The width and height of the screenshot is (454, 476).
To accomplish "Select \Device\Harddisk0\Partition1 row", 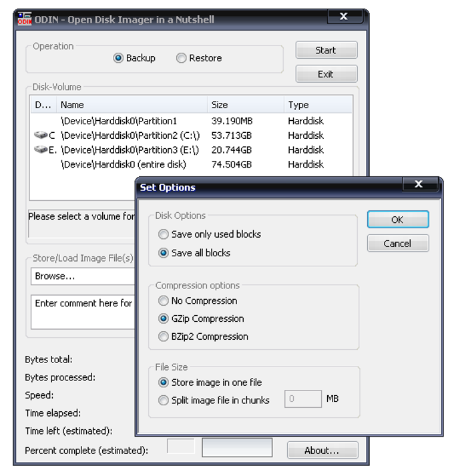I will 192,121.
